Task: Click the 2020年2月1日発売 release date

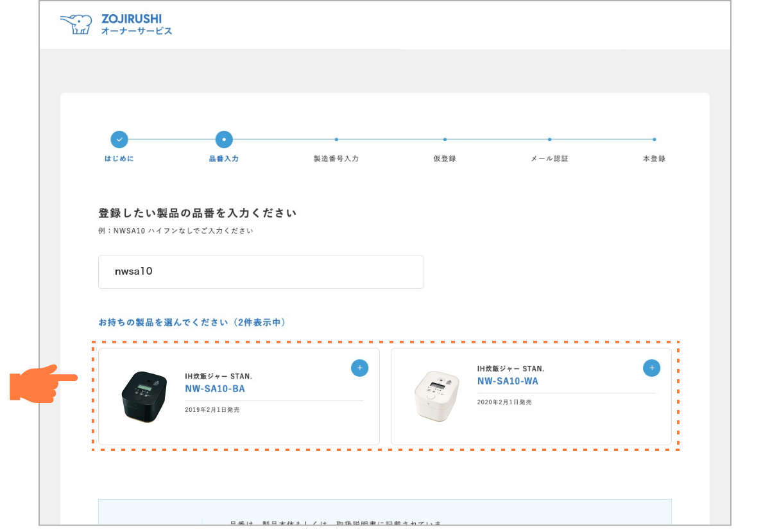Action: coord(504,402)
